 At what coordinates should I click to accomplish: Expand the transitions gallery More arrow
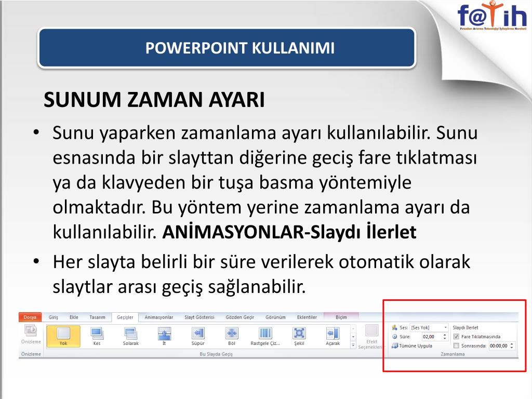[353, 345]
